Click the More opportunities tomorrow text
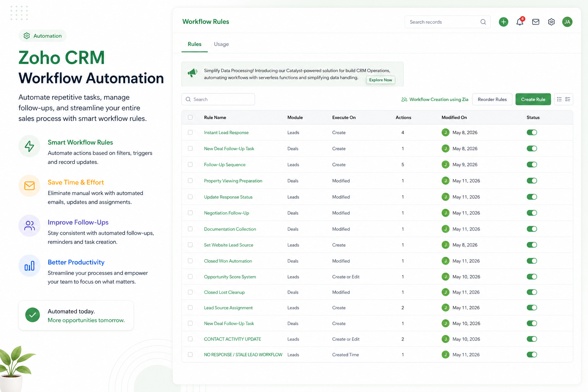This screenshot has width=588, height=392. click(x=86, y=320)
